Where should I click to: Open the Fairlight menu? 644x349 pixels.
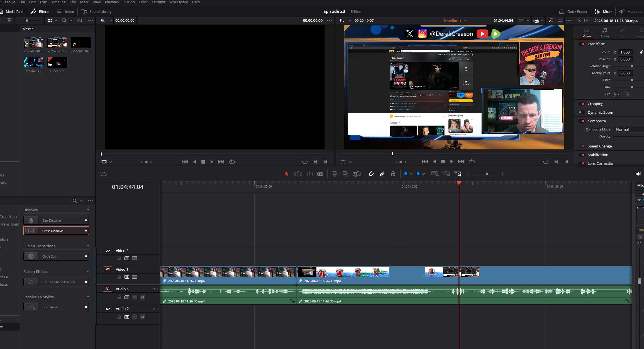(x=158, y=2)
